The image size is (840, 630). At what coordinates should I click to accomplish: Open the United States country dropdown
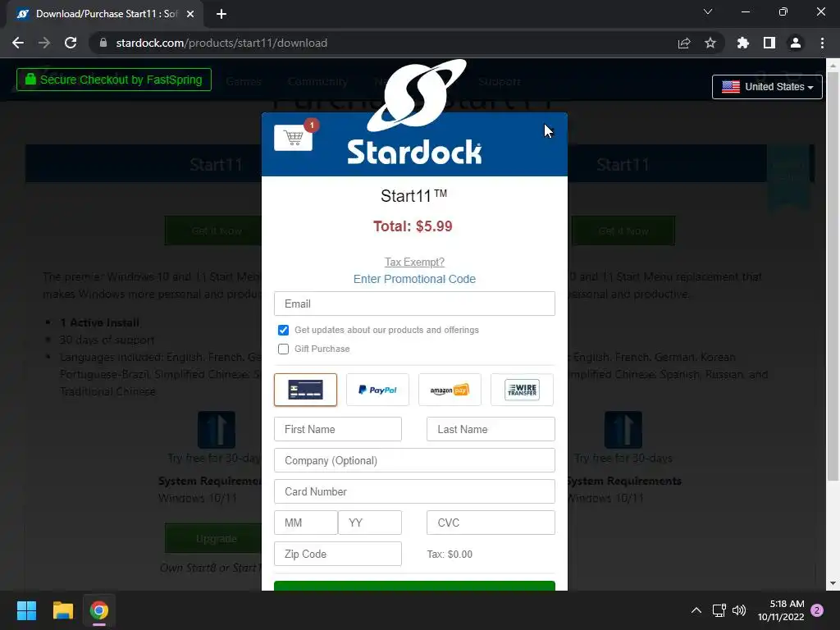767,87
